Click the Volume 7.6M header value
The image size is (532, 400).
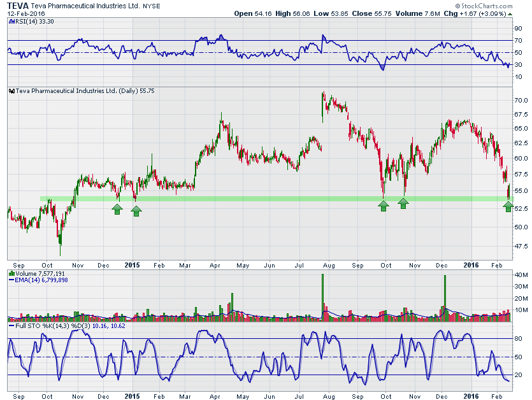[417, 13]
